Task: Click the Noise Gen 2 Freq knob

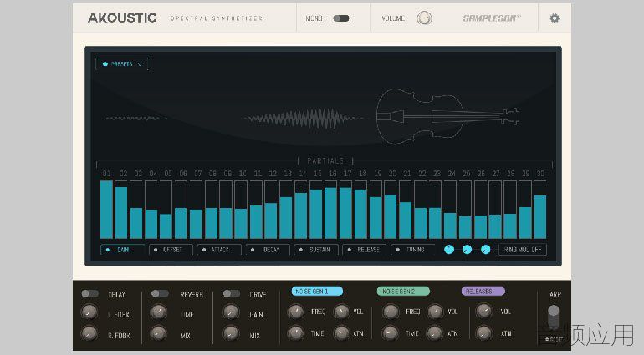Action: (x=391, y=312)
